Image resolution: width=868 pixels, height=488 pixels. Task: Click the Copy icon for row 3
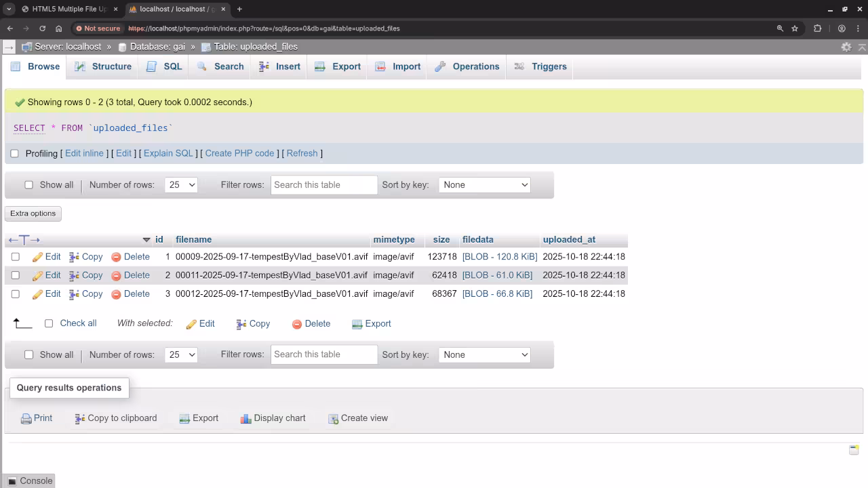(x=75, y=294)
